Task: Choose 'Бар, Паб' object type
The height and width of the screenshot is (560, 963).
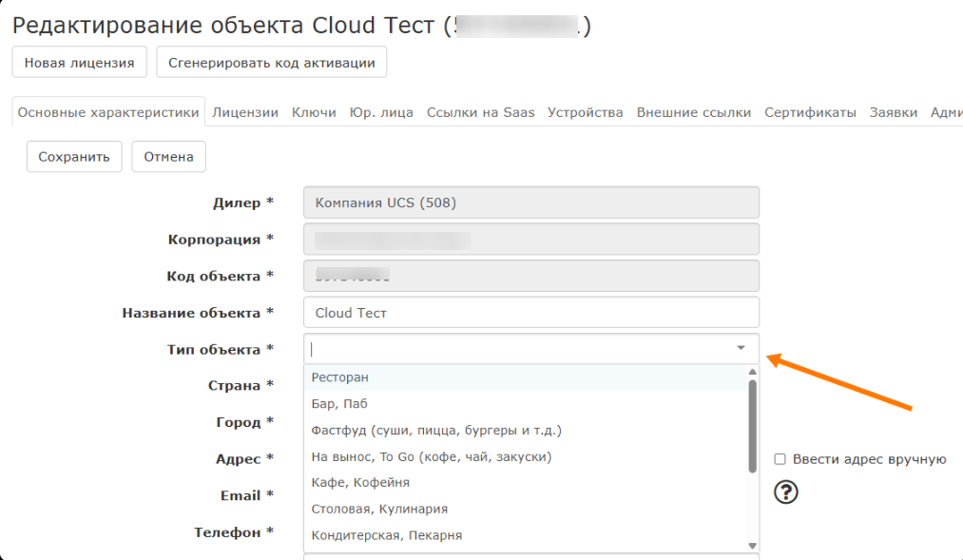Action: coord(339,404)
